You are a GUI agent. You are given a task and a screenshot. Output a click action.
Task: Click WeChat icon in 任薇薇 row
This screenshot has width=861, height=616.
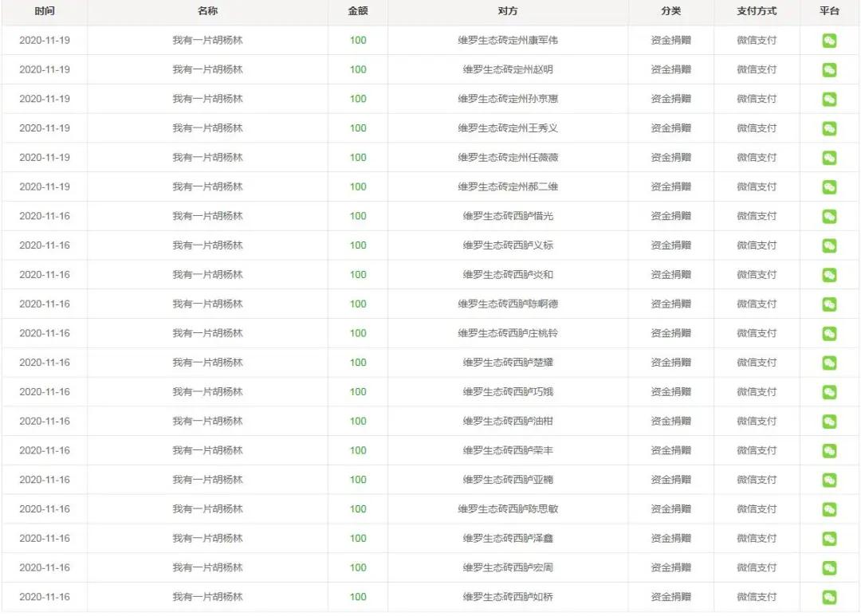coord(829,158)
